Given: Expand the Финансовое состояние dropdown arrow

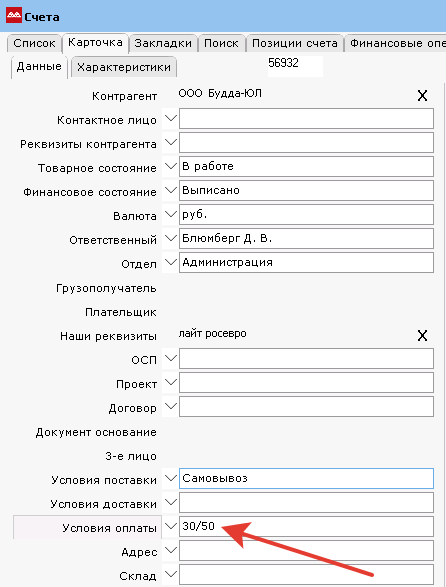Looking at the screenshot, I should tap(171, 190).
